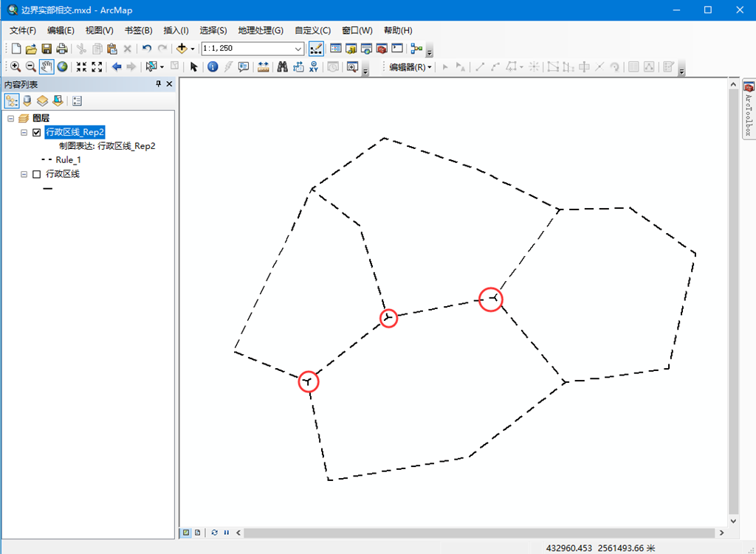Open the 编辑(E) menu

(x=61, y=30)
